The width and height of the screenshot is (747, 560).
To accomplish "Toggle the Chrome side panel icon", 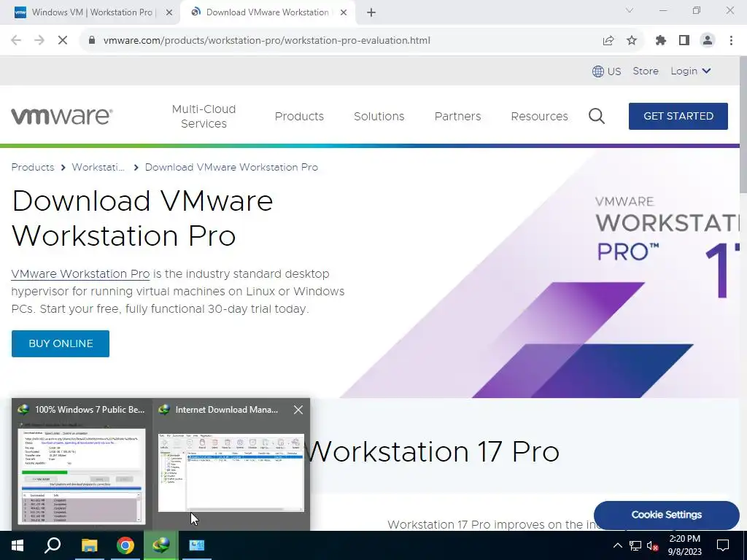I will coord(684,41).
